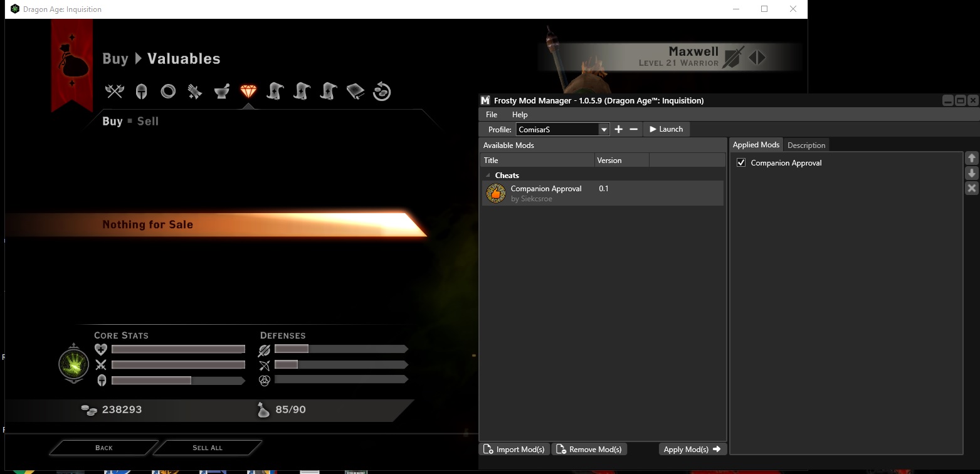Viewport: 980px width, 474px height.
Task: Click the melee defense bar
Action: tap(341, 349)
